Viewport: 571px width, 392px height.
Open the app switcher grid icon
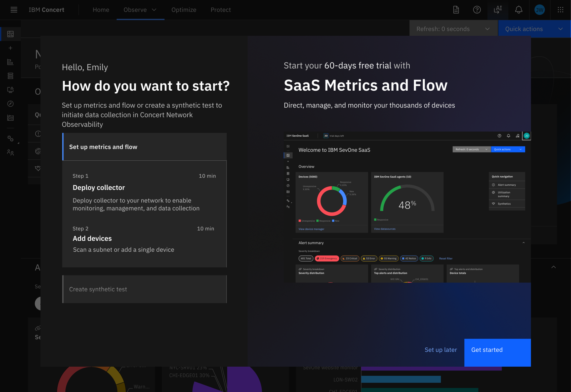pos(560,10)
